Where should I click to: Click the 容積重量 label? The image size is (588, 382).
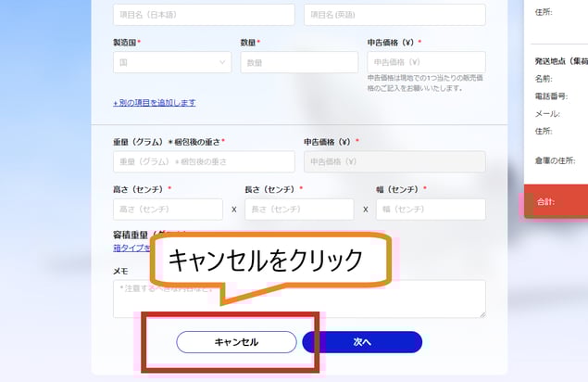pos(131,236)
